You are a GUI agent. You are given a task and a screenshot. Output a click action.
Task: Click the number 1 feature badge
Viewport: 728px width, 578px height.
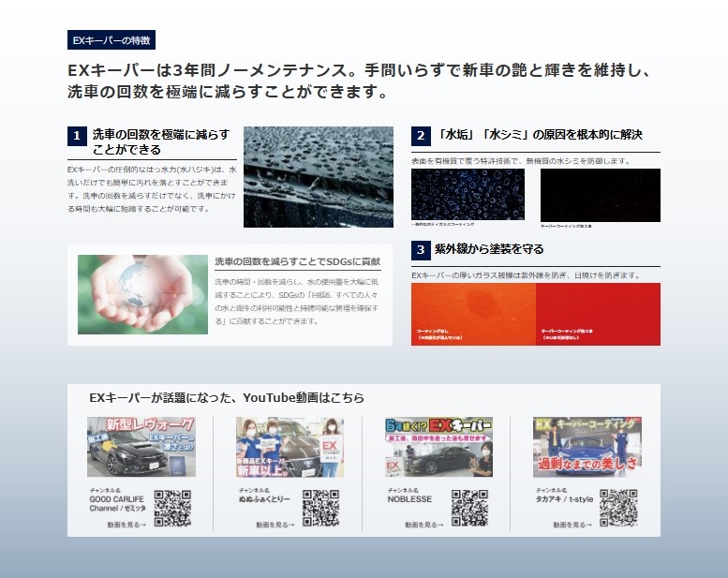tap(78, 136)
